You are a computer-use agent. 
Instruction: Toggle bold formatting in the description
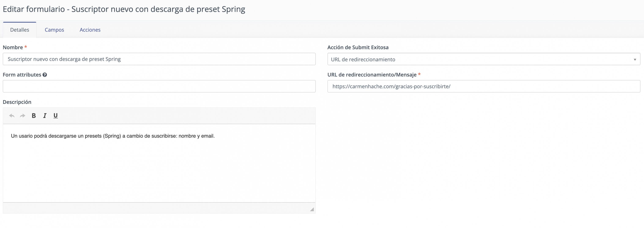34,115
